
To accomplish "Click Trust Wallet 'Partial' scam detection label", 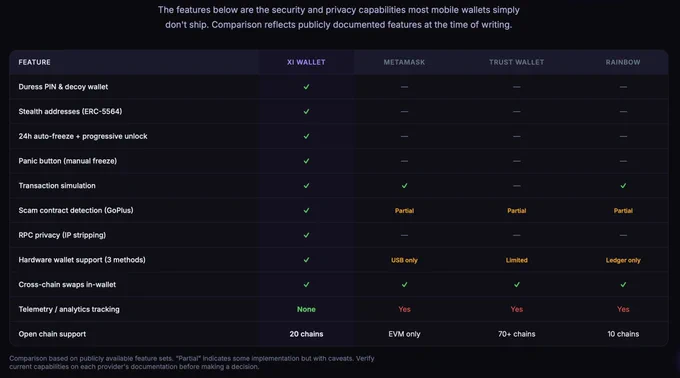I will point(517,211).
